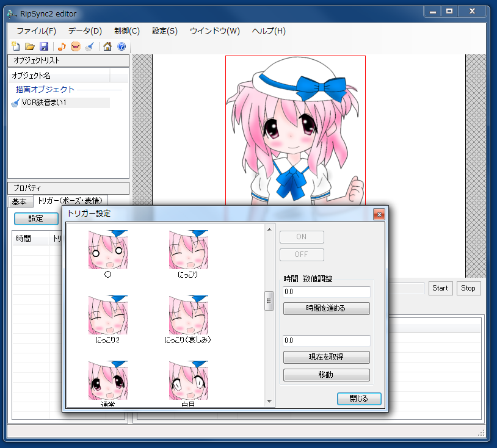This screenshot has height=448, width=497.
Task: Open the データ(D) menu
Action: (x=85, y=31)
